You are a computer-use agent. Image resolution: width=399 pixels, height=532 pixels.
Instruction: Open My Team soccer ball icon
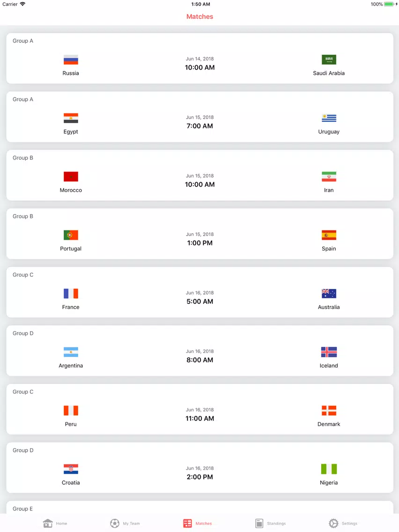(115, 523)
